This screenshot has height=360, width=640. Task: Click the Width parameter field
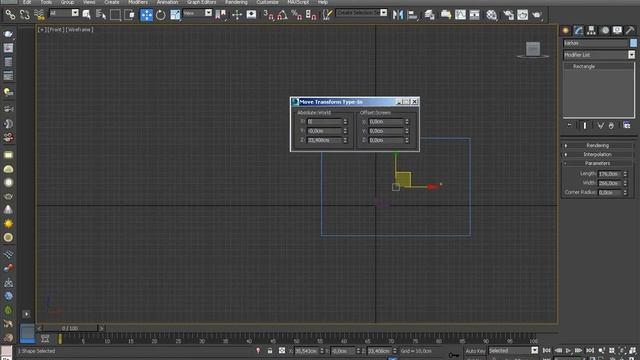pyautogui.click(x=610, y=183)
